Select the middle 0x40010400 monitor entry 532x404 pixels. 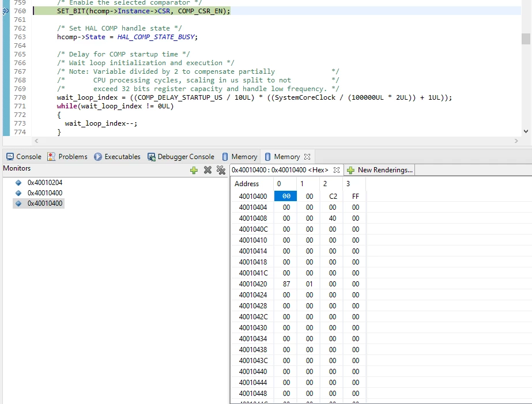pos(45,193)
